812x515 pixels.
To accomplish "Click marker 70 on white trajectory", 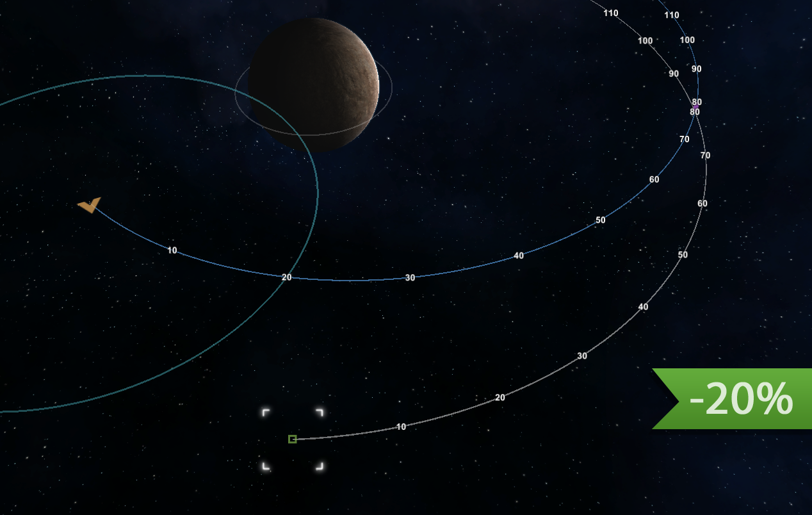I will tap(705, 156).
